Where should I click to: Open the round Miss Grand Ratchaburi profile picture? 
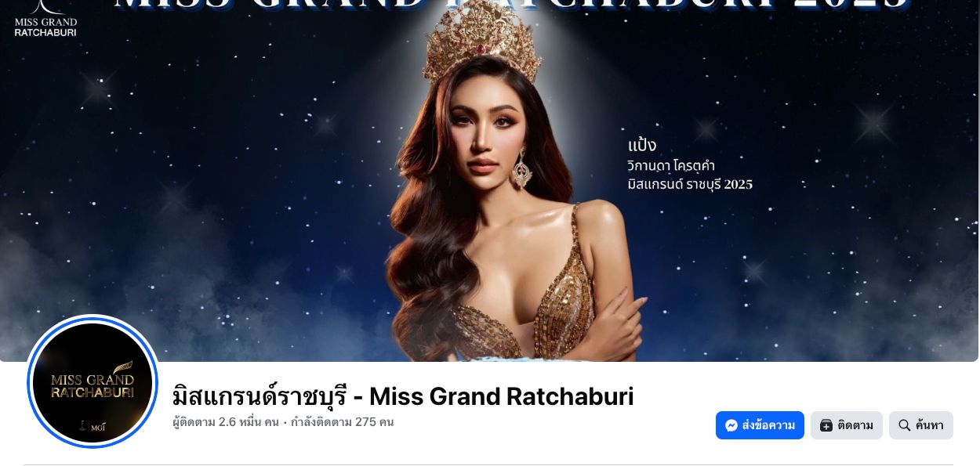tap(93, 381)
